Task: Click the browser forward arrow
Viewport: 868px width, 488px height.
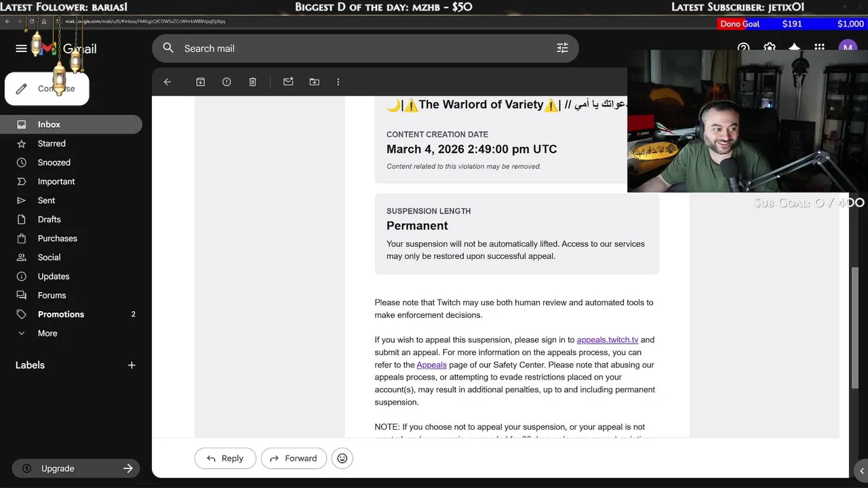Action: tap(20, 22)
